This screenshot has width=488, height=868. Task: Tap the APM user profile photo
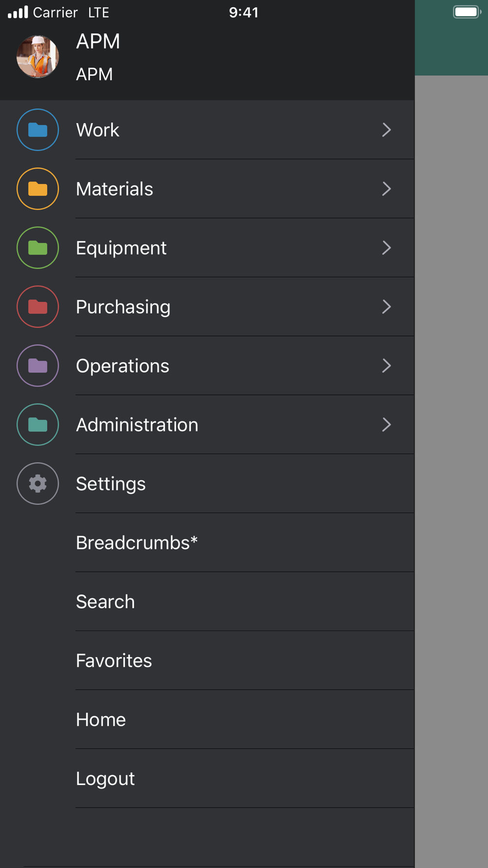click(x=38, y=57)
